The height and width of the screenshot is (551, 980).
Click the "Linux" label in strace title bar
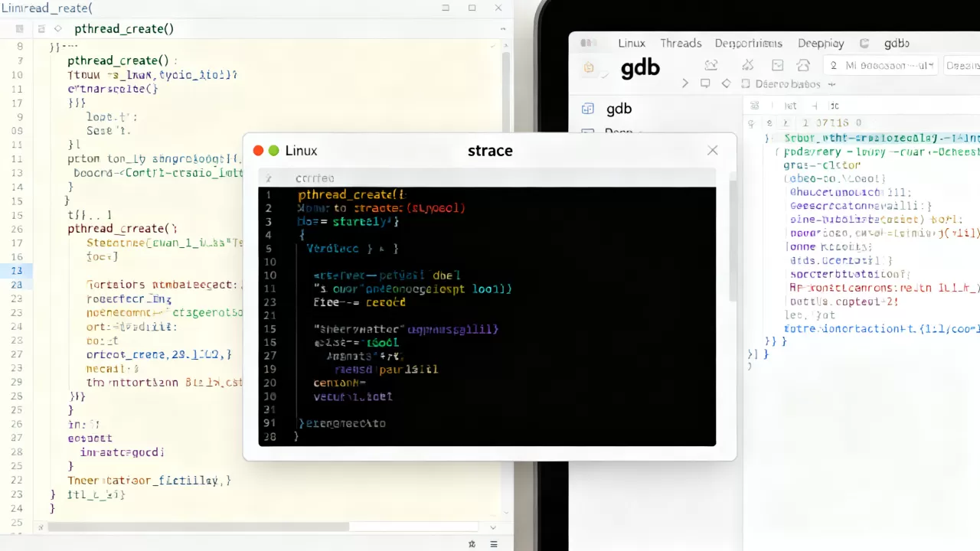[301, 151]
